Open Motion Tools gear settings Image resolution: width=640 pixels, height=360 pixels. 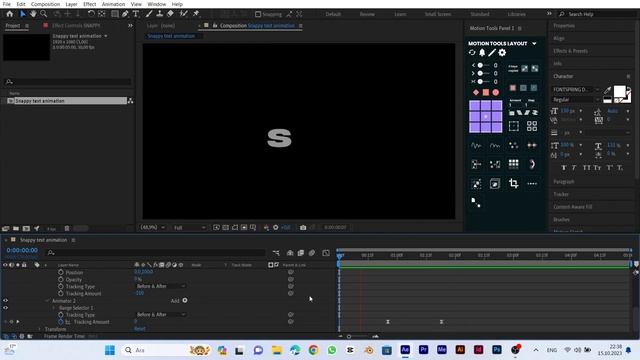[502, 53]
